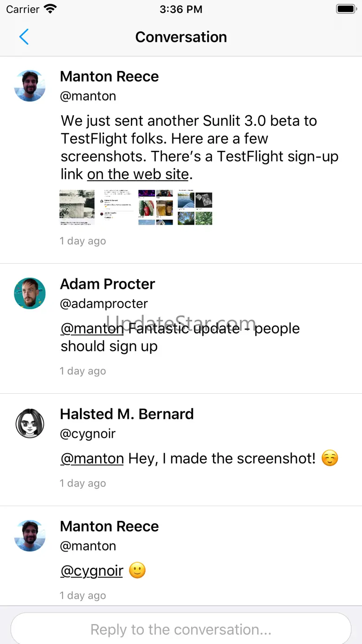The height and width of the screenshot is (644, 362).
Task: Follow the 'on the web site' link
Action: [138, 174]
